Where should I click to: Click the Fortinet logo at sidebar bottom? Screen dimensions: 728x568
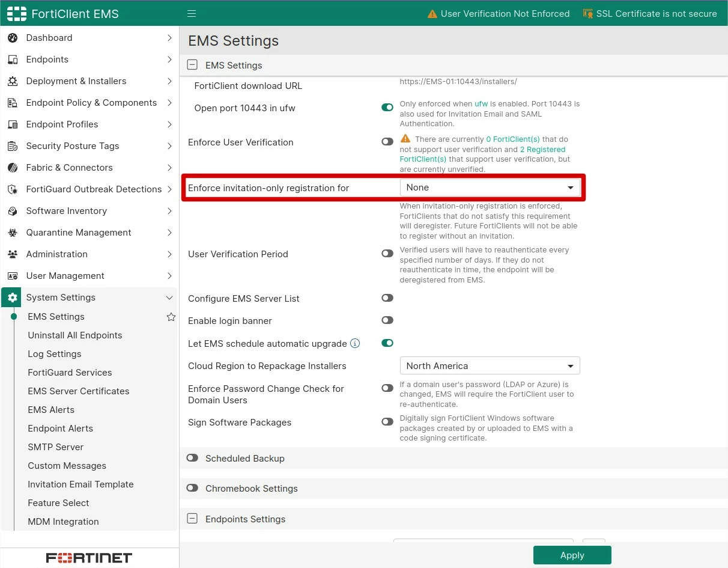click(89, 558)
